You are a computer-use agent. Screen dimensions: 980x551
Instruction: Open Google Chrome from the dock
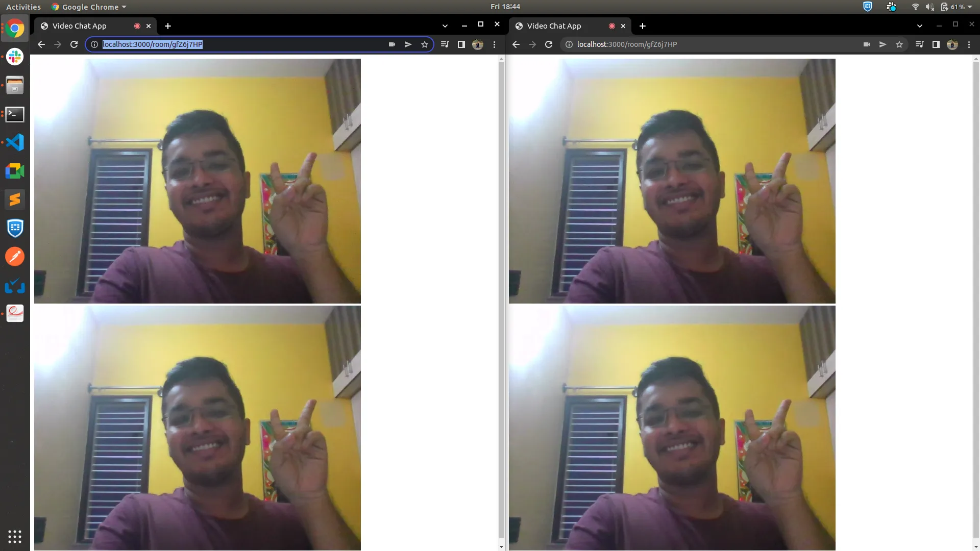point(15,29)
